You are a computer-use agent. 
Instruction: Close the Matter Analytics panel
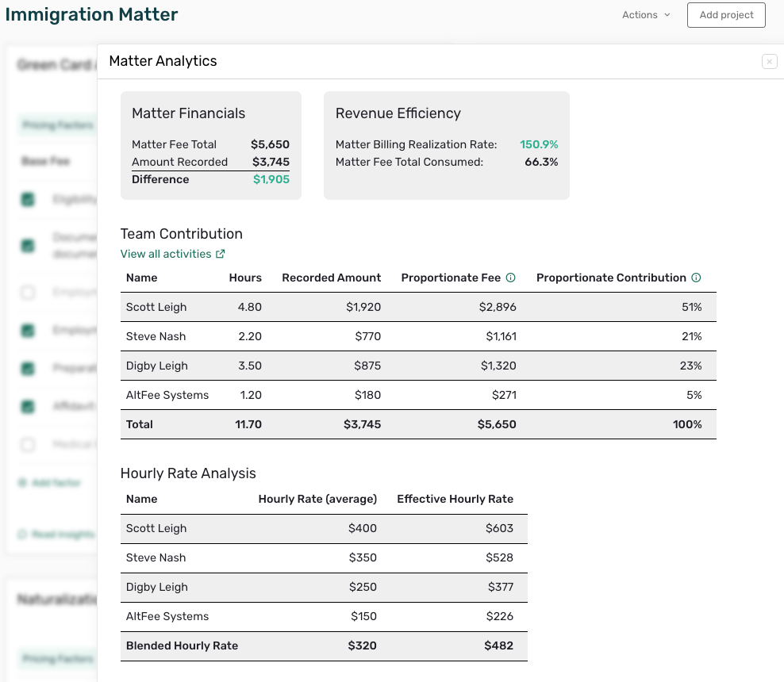[x=769, y=62]
